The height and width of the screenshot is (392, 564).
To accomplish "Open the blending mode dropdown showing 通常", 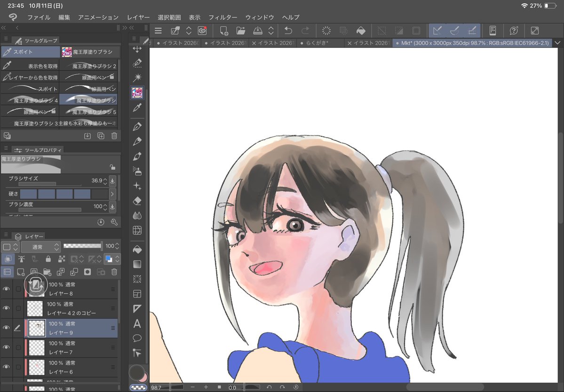I will click(40, 247).
